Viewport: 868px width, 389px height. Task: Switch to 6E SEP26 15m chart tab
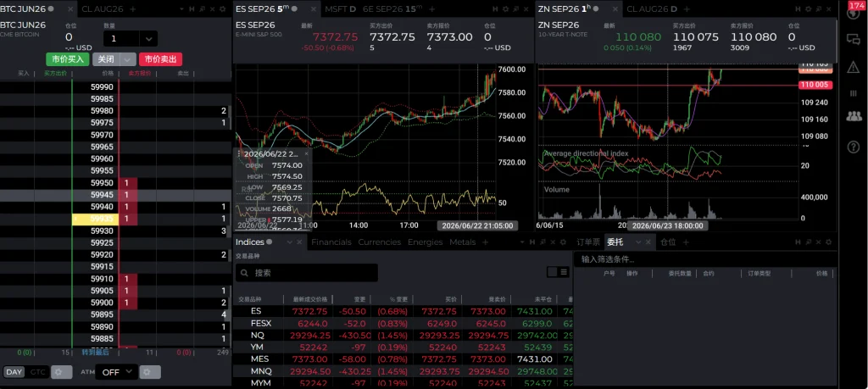coord(392,8)
